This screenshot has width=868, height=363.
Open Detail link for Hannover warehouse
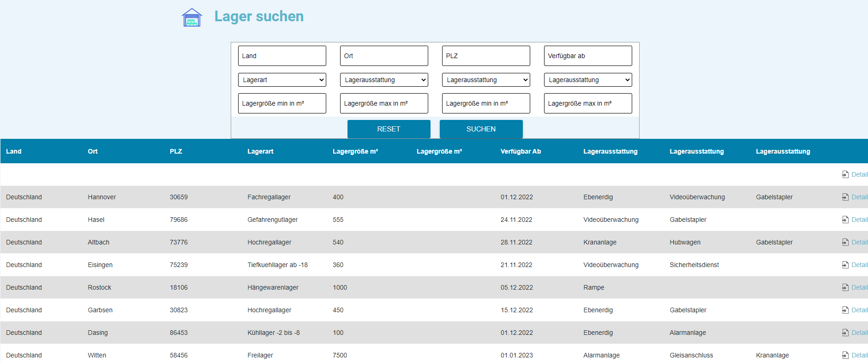[859, 197]
